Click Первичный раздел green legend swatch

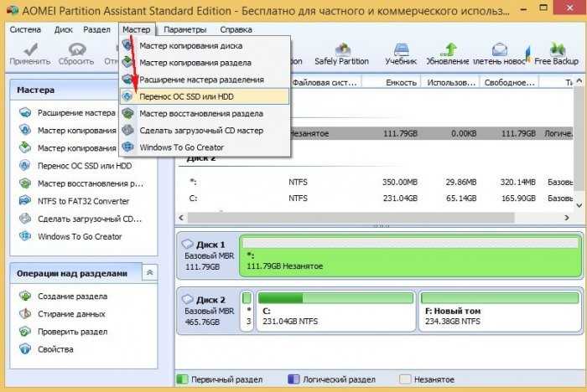click(182, 379)
